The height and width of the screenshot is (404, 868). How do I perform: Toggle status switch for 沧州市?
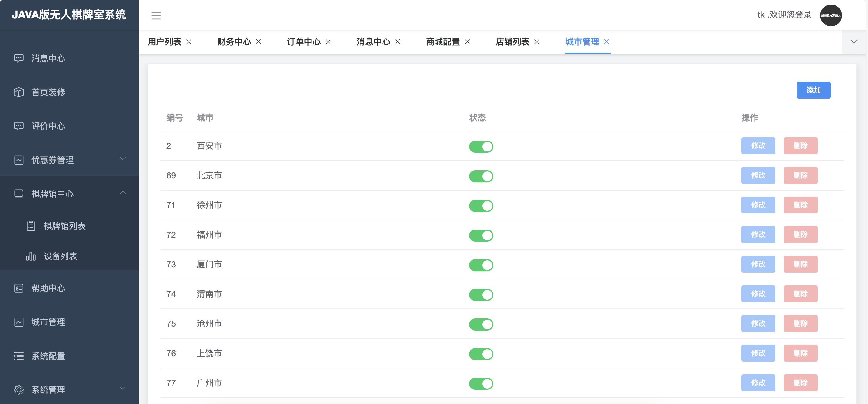[x=481, y=324]
